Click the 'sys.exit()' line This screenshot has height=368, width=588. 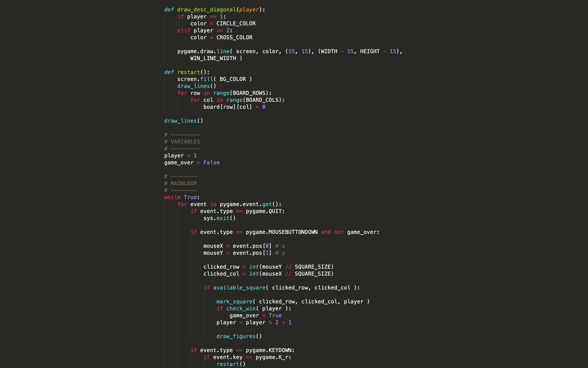click(220, 218)
